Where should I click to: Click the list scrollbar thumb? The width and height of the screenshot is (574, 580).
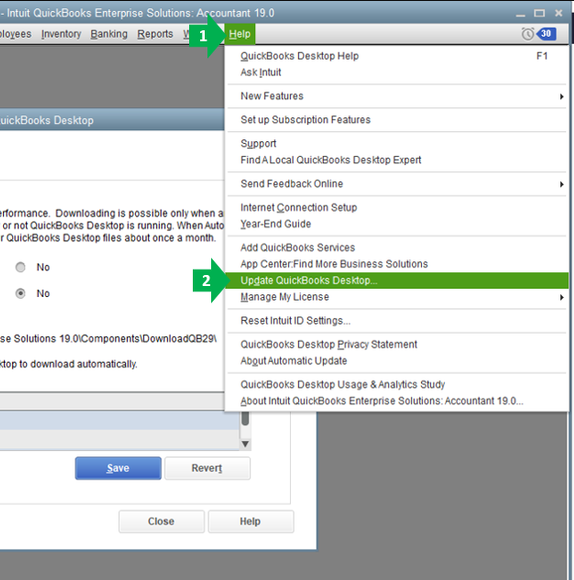click(245, 419)
